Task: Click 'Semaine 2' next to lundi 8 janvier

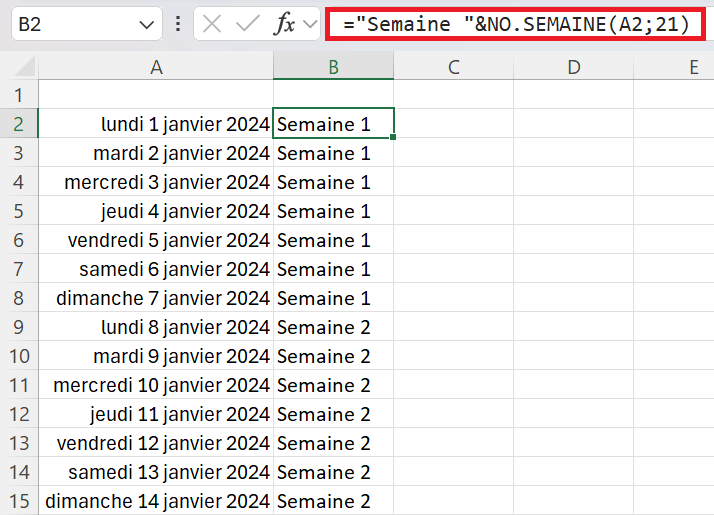Action: 333,326
